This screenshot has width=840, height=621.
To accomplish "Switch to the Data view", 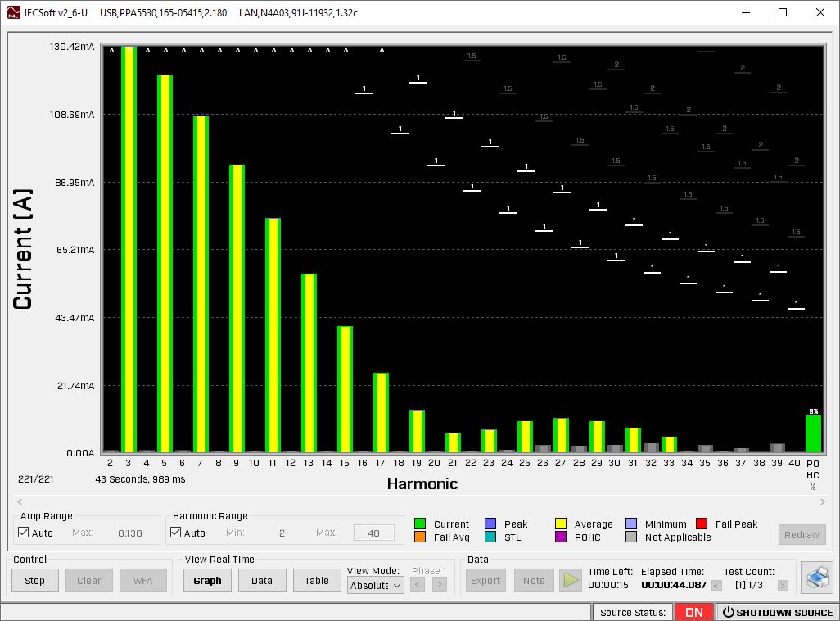I will tap(262, 581).
